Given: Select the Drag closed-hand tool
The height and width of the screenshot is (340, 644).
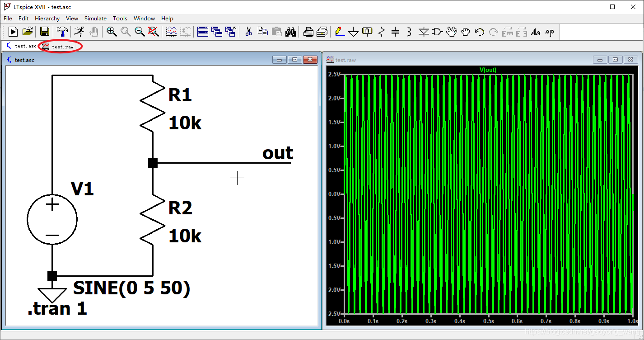Looking at the screenshot, I should pyautogui.click(x=466, y=32).
